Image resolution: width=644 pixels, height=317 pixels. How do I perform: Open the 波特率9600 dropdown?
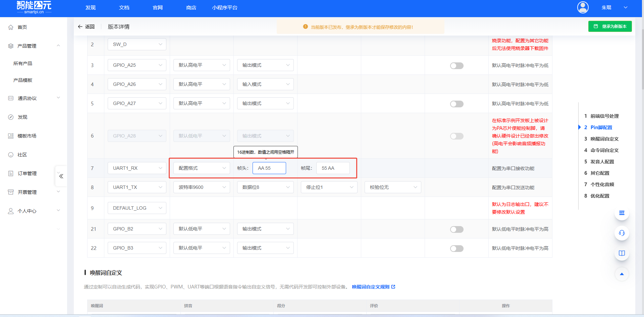click(201, 187)
